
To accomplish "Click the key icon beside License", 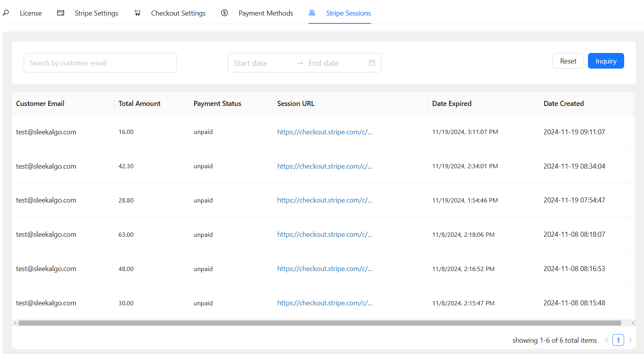I will pyautogui.click(x=6, y=13).
